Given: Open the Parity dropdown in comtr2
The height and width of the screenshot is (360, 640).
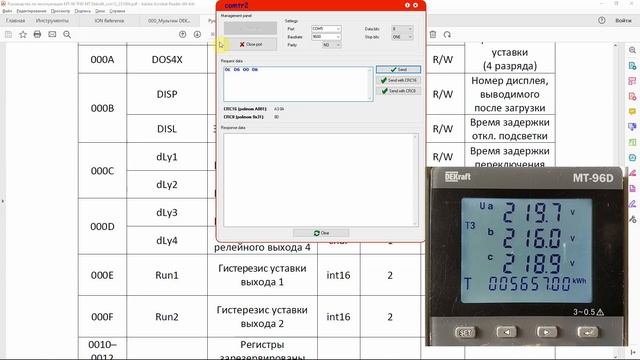Looking at the screenshot, I should click(x=331, y=45).
